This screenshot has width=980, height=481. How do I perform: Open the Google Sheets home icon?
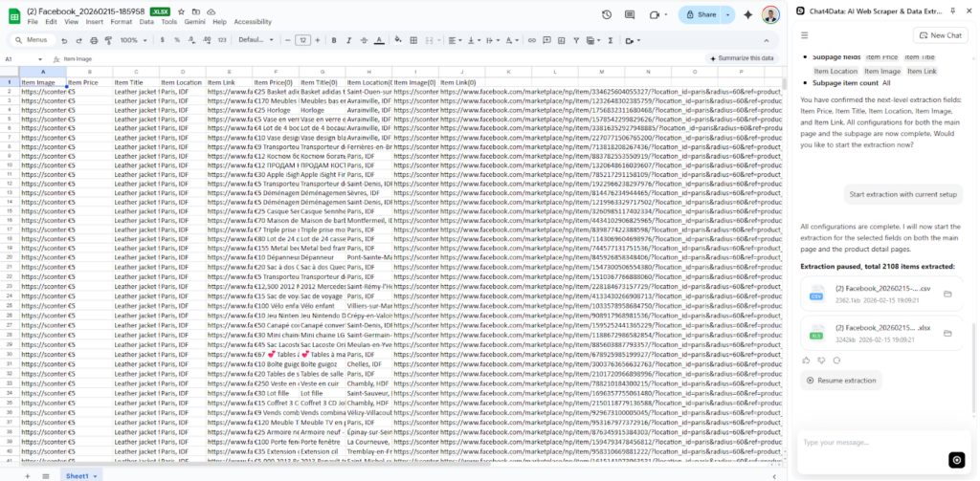(14, 16)
